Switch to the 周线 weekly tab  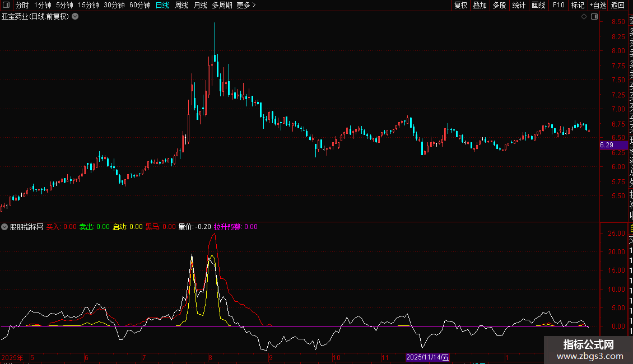click(181, 5)
